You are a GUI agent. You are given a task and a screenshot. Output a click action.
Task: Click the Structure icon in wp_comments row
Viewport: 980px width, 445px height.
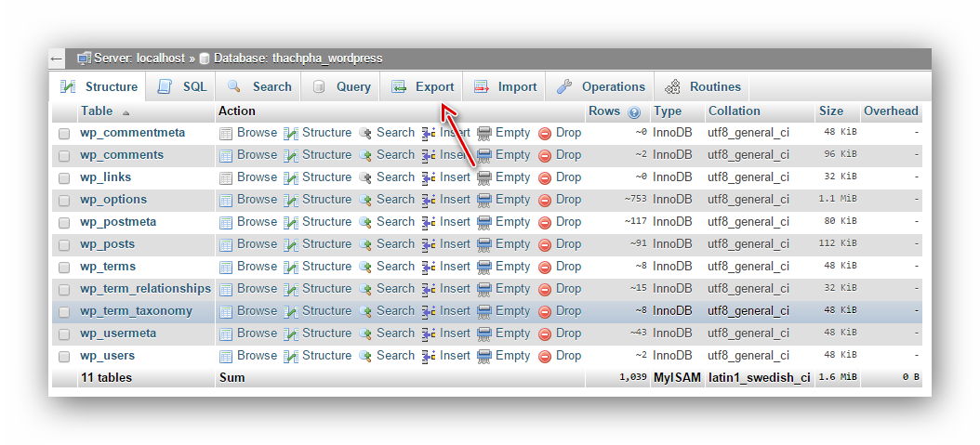291,155
